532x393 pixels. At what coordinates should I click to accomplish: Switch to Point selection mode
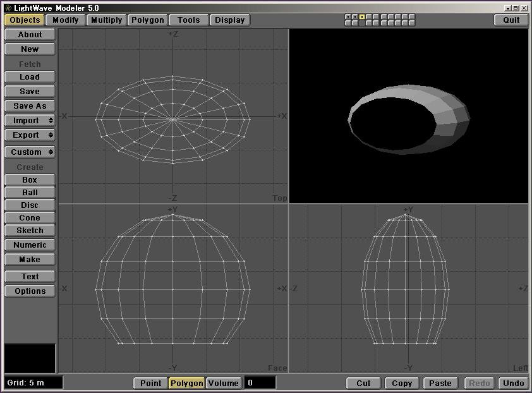coord(150,384)
